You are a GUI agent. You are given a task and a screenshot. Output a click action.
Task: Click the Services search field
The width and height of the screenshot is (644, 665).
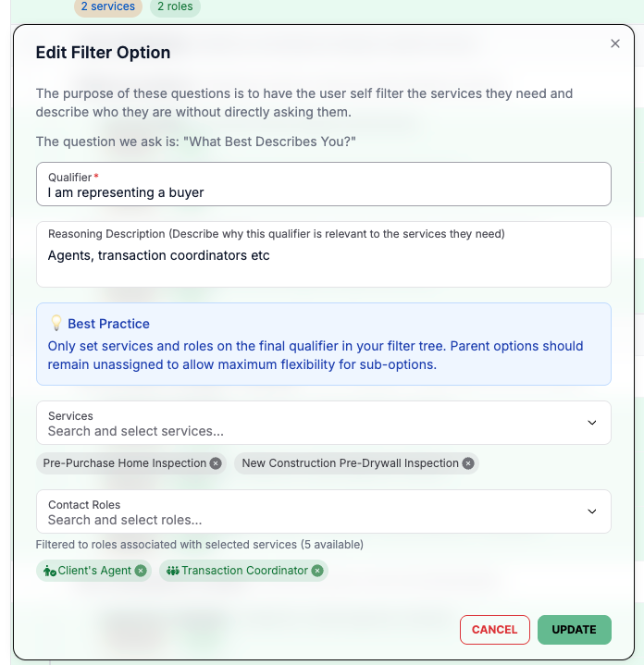pyautogui.click(x=323, y=423)
